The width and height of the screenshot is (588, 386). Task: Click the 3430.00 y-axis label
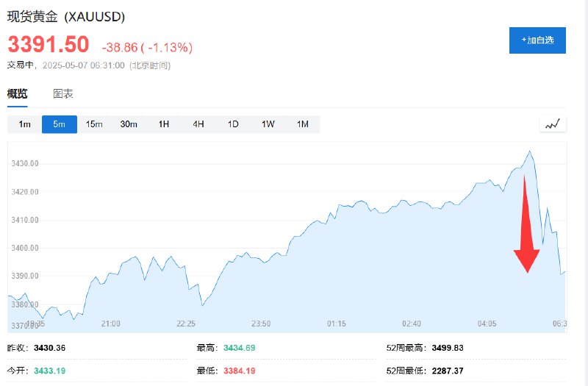tap(25, 163)
